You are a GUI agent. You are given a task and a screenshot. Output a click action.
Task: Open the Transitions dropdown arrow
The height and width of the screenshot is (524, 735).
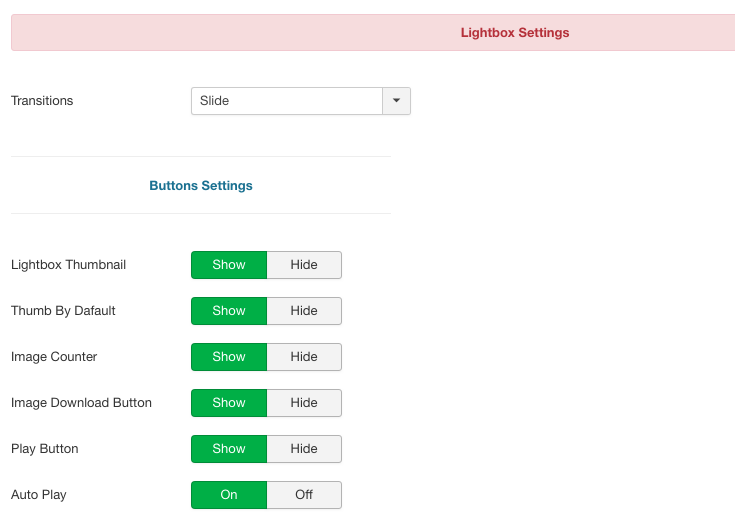[x=396, y=101]
